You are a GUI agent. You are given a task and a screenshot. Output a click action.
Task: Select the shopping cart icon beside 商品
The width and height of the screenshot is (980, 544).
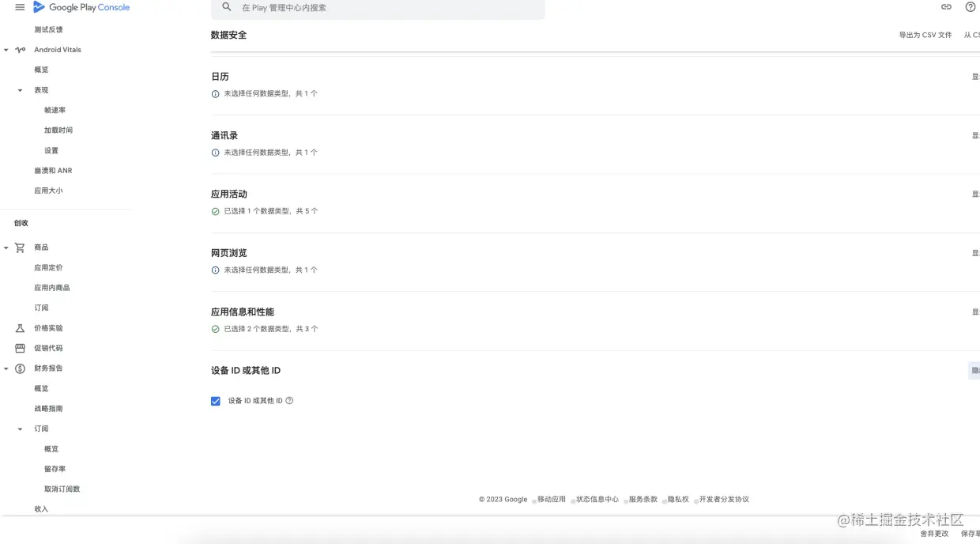pyautogui.click(x=19, y=247)
